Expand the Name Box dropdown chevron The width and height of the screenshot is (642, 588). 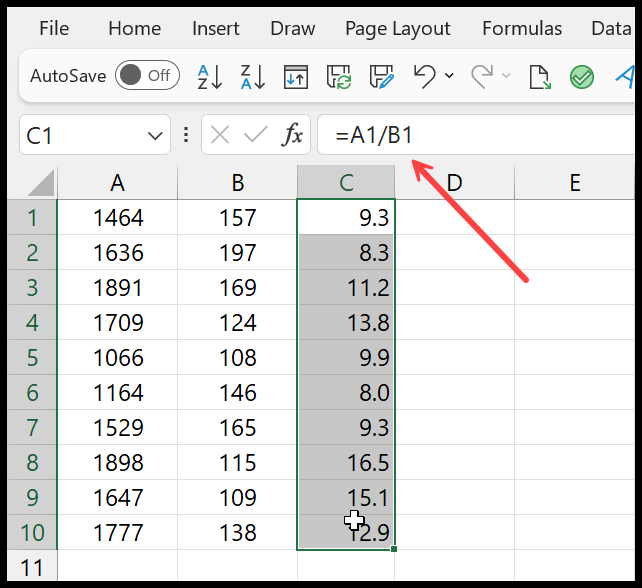point(155,136)
